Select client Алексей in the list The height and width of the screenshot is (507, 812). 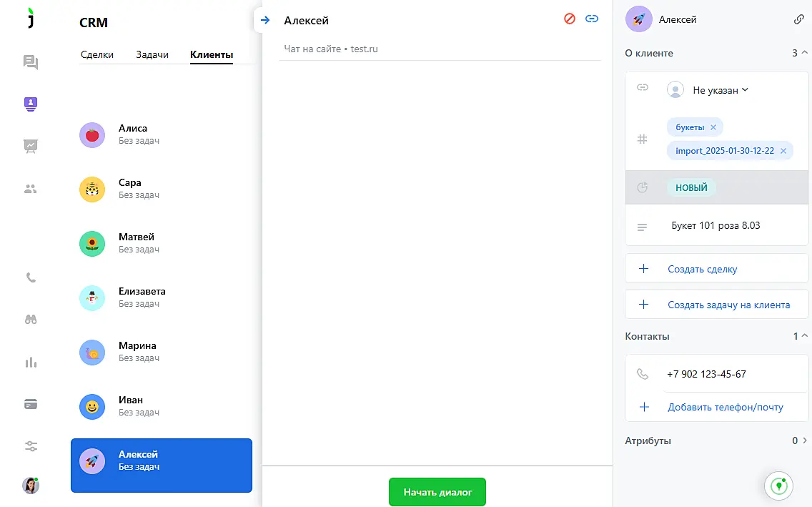click(x=162, y=466)
